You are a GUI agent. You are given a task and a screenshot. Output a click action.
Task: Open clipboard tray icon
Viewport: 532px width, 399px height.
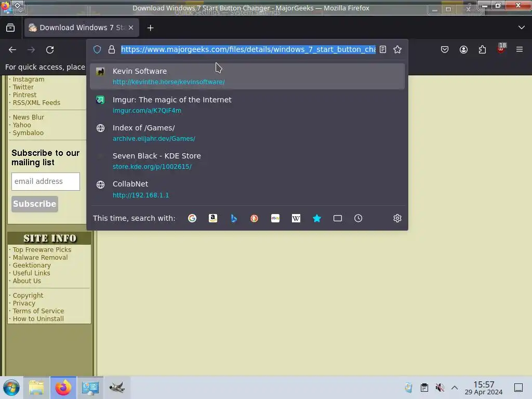(x=424, y=388)
